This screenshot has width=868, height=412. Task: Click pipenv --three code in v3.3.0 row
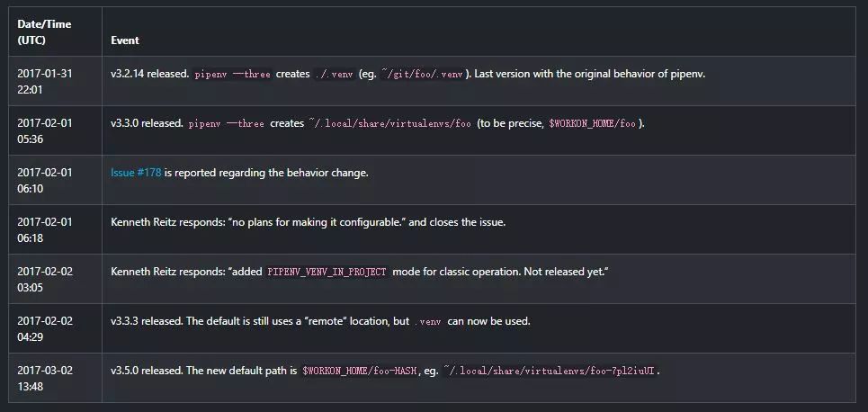227,123
